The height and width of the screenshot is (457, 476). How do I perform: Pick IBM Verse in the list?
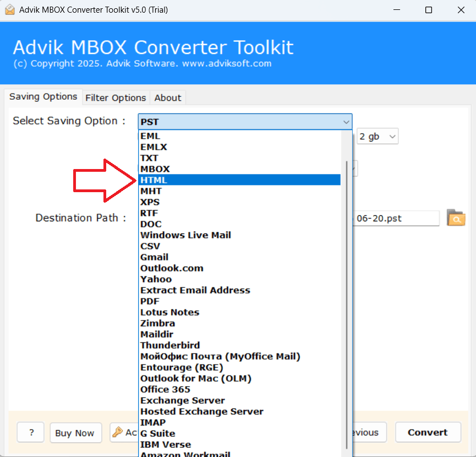coord(239,444)
